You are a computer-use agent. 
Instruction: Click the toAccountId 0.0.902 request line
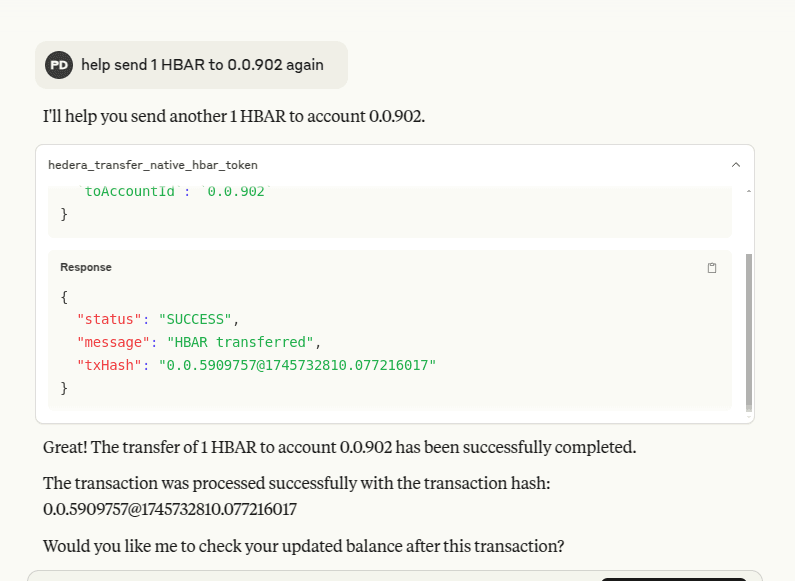(174, 191)
